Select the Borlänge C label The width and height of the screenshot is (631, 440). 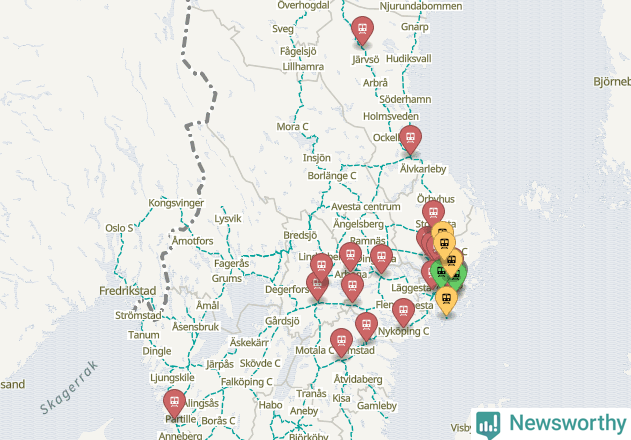(x=332, y=176)
